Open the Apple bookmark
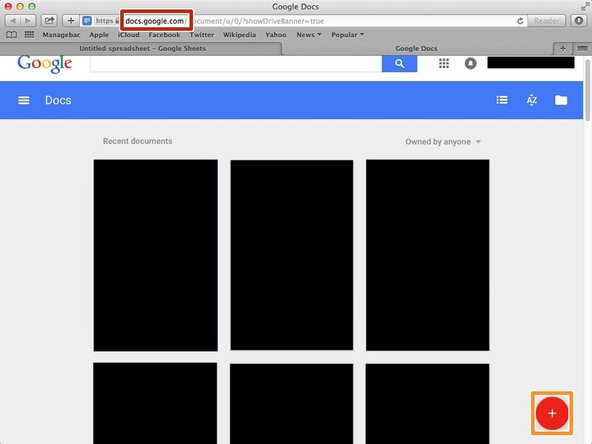 click(x=99, y=35)
